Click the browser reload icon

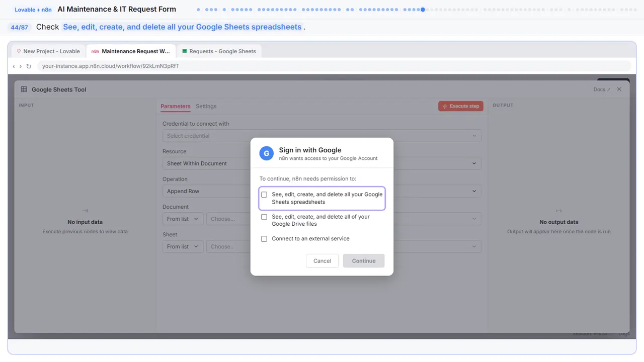tap(29, 66)
